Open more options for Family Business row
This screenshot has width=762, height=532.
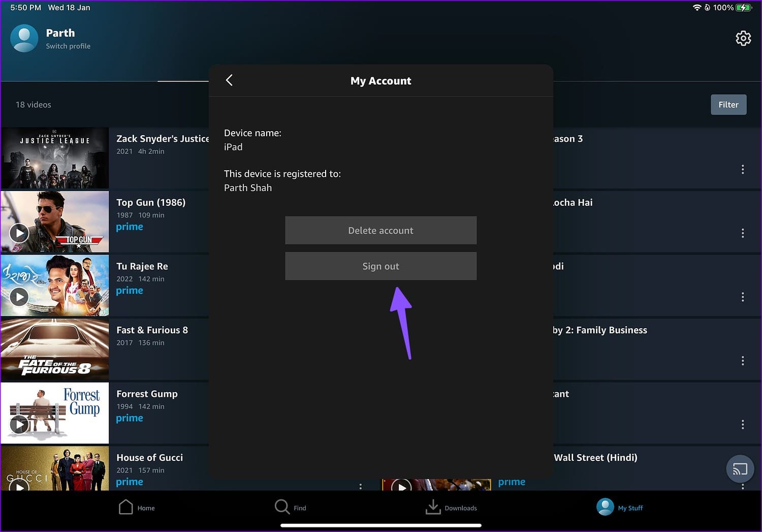click(743, 361)
